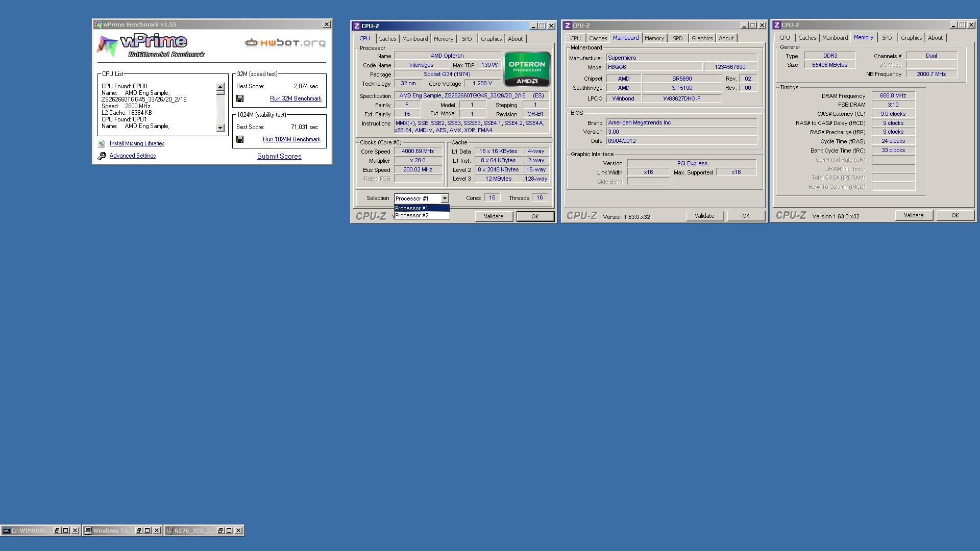This screenshot has height=551, width=980.
Task: Open the SPD tab in the Memory CPU-Z window
Action: pyautogui.click(x=887, y=38)
